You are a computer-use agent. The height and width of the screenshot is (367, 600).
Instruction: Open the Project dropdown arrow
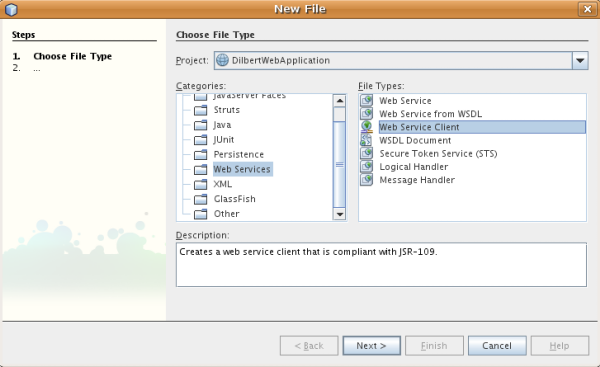580,60
